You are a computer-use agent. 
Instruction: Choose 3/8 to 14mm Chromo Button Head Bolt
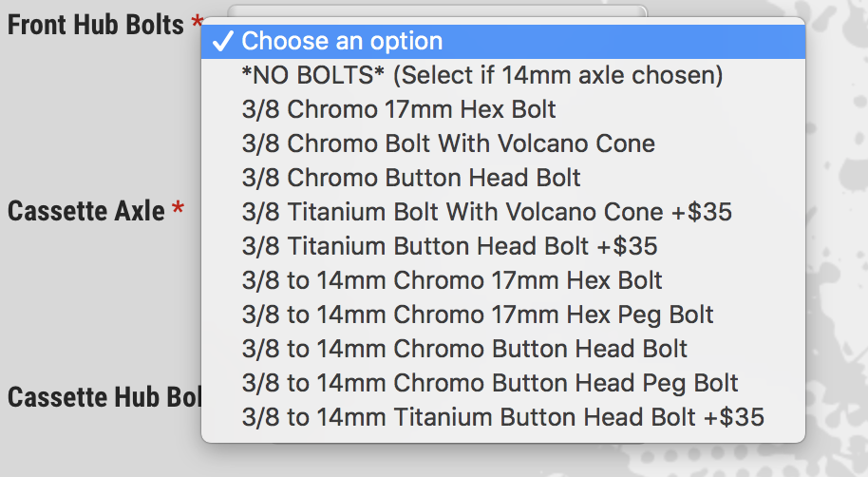pyautogui.click(x=464, y=349)
